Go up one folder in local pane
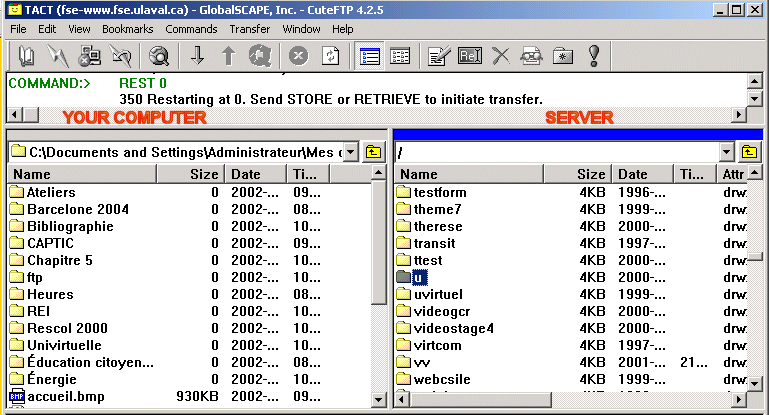 pos(373,152)
